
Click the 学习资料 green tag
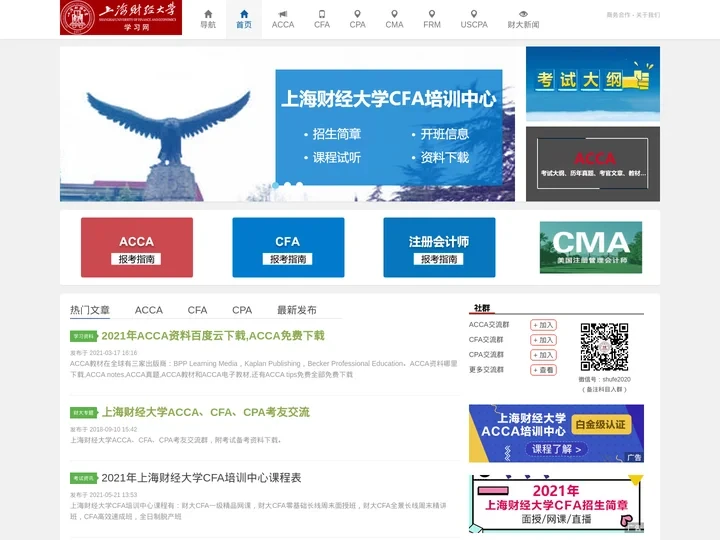(84, 336)
